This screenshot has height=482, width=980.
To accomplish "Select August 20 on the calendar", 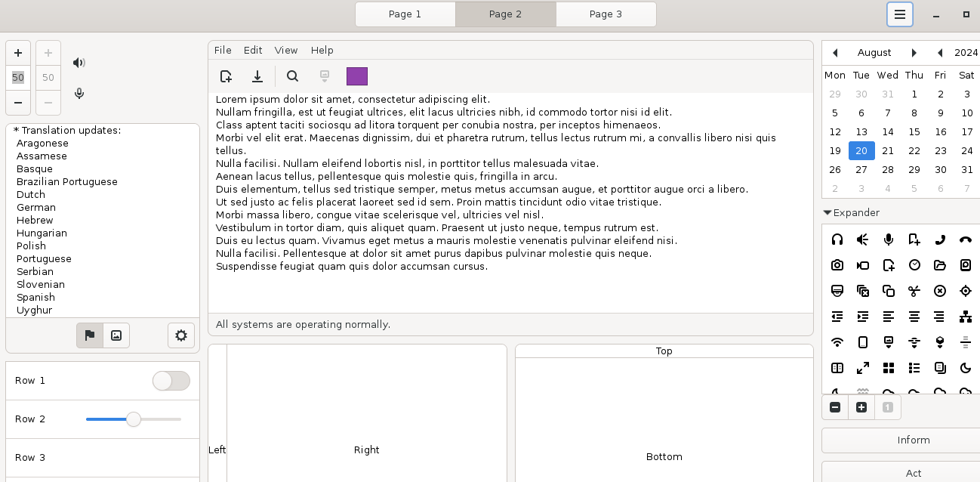I will click(861, 150).
